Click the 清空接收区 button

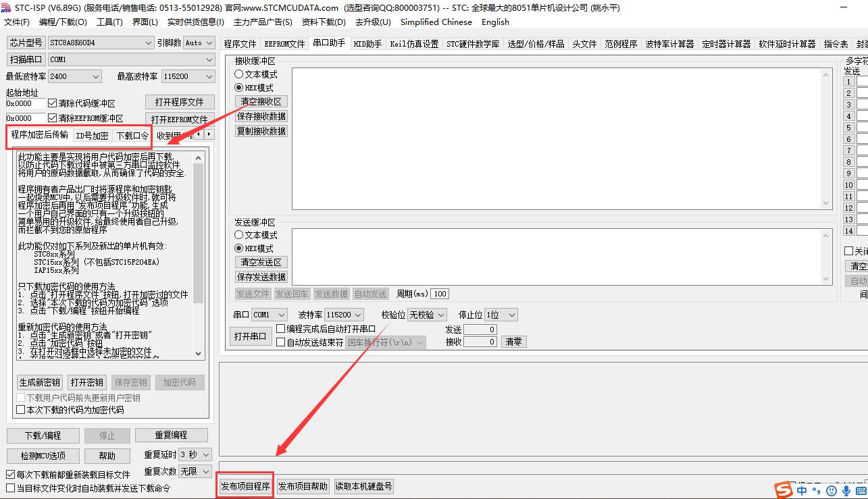pyautogui.click(x=261, y=101)
